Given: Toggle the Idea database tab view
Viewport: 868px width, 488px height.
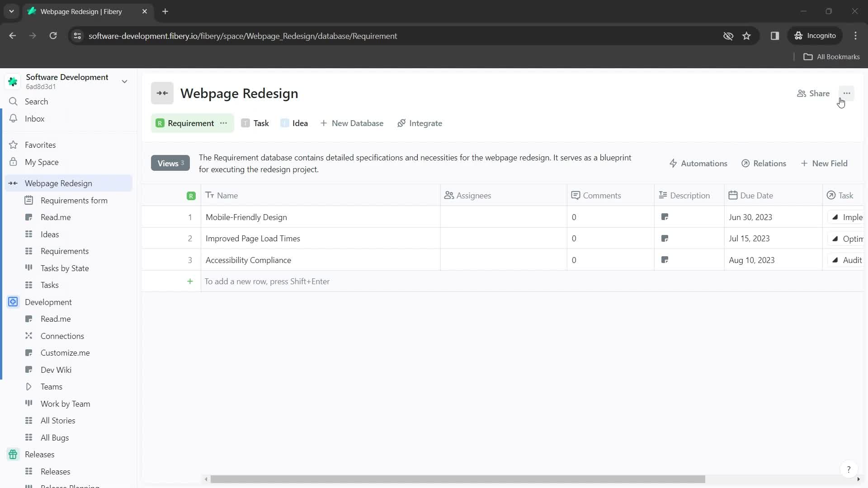Looking at the screenshot, I should 300,123.
